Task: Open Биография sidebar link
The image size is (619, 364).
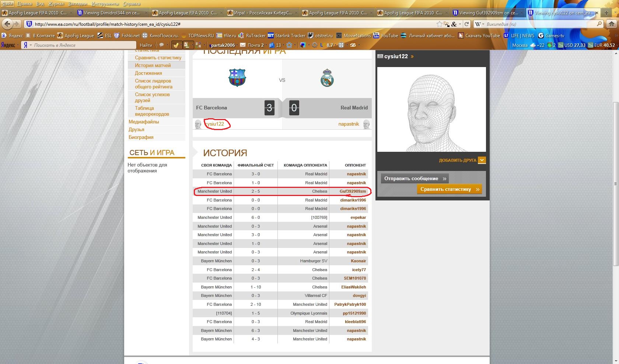Action: [141, 137]
